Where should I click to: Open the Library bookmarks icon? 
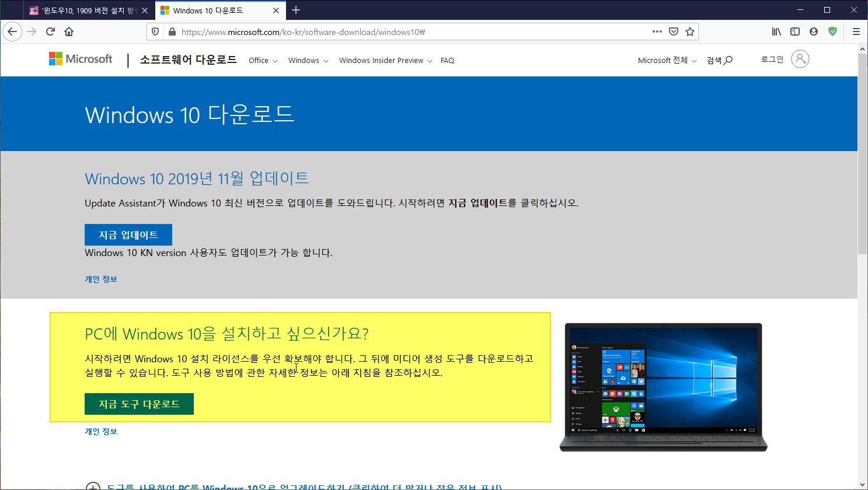click(x=776, y=32)
